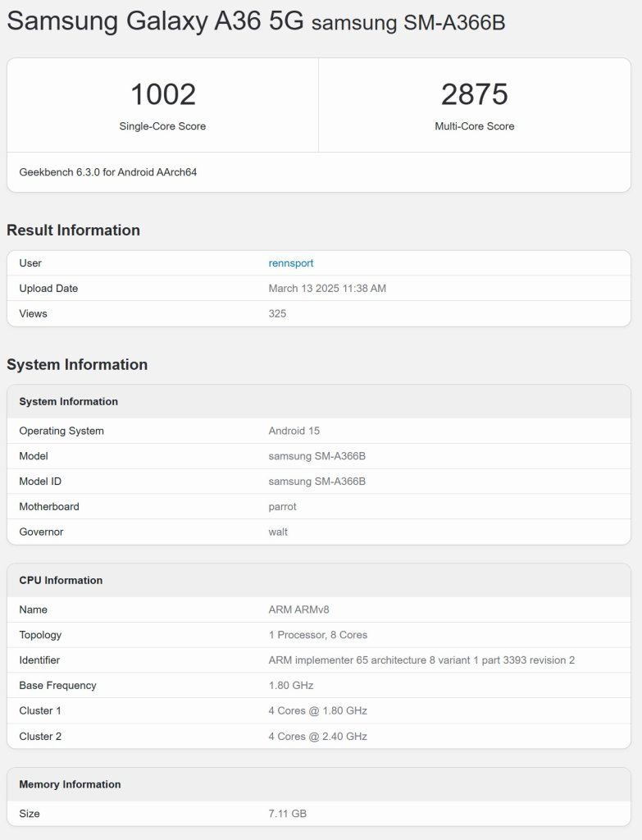Click the System Information table header
Image resolution: width=642 pixels, height=840 pixels.
tap(69, 402)
